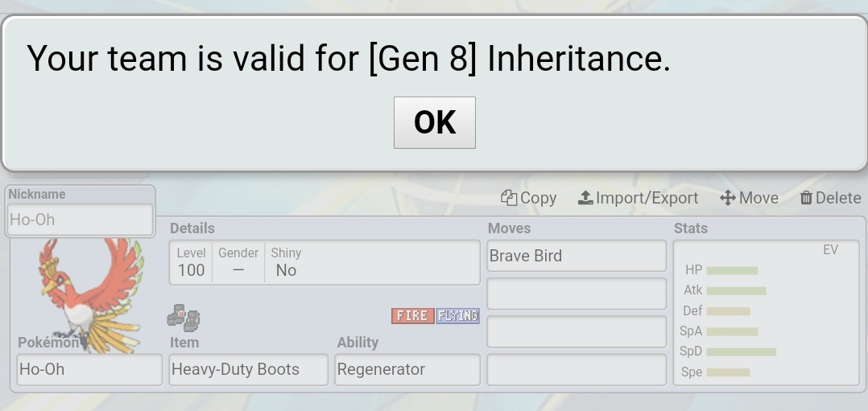
Task: Open the Ability field Regenerator
Action: pyautogui.click(x=407, y=369)
